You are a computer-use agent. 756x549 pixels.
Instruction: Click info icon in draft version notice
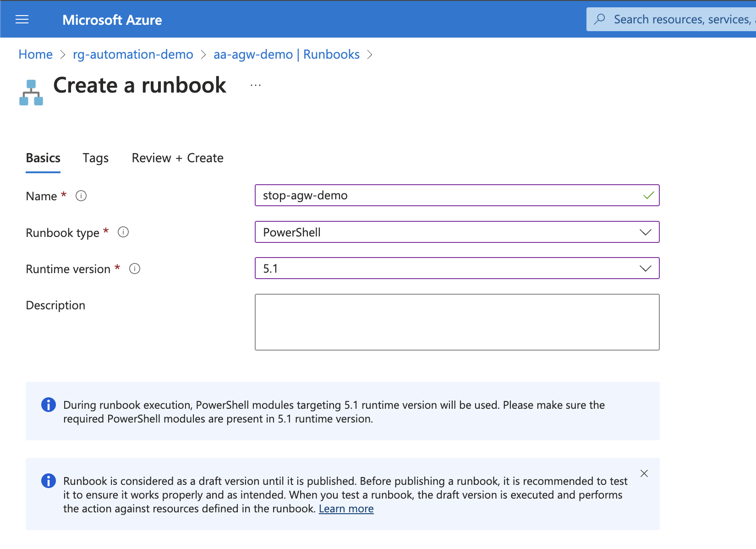tap(49, 481)
